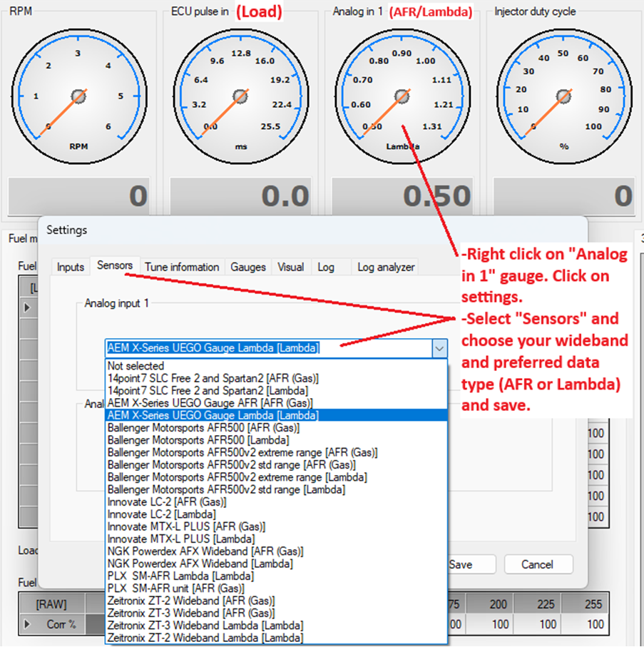This screenshot has height=647, width=644.
Task: Select Ballenger Motorsports AFR500 [Lambda]
Action: tap(277, 440)
